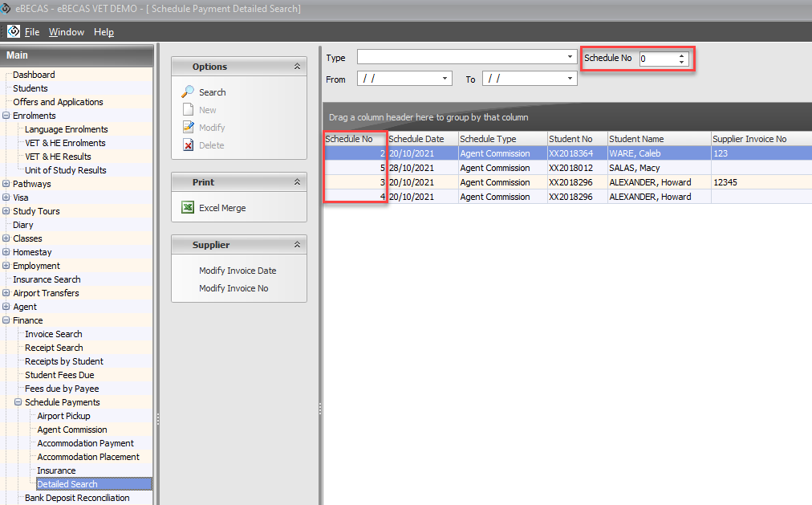Click the Search magnifier icon in Options
The height and width of the screenshot is (505, 812).
(x=188, y=92)
